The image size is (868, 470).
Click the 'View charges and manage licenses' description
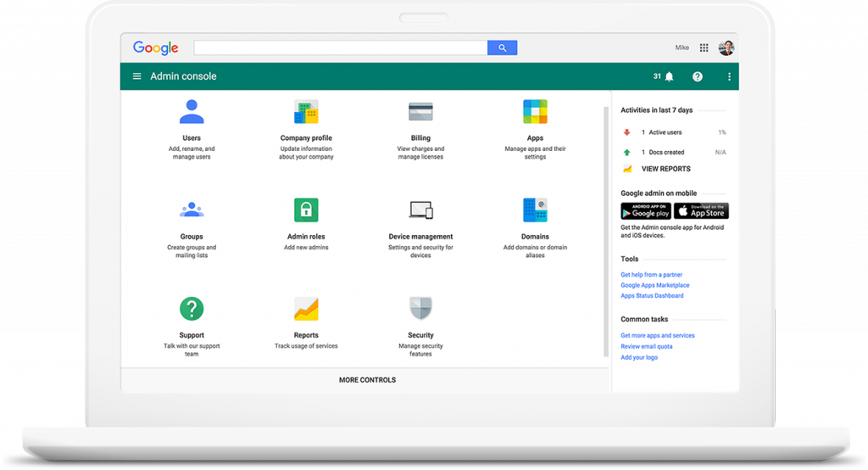[x=420, y=153]
